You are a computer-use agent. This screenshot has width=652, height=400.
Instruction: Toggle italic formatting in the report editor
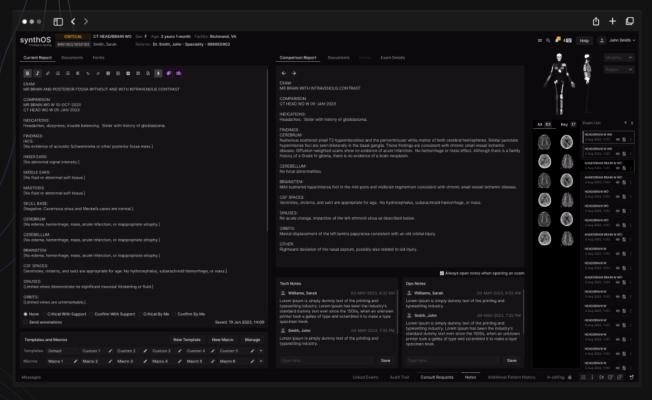click(x=37, y=73)
